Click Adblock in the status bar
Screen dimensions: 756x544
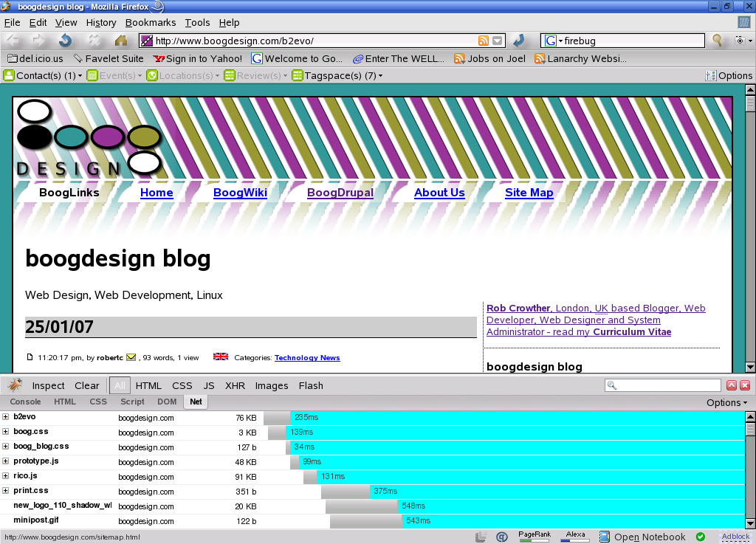click(x=736, y=537)
